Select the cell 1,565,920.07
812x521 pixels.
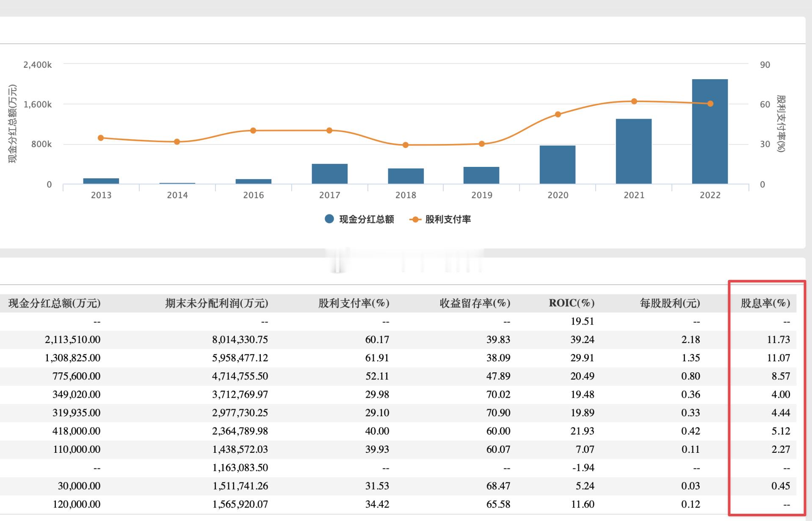point(240,504)
